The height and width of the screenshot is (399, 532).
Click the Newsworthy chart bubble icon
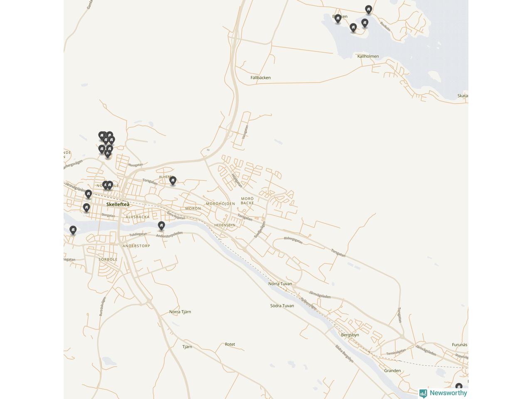(x=423, y=393)
